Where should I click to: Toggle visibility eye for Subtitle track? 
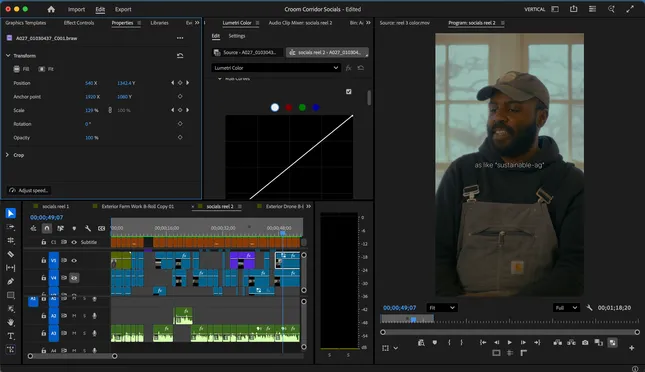point(74,242)
